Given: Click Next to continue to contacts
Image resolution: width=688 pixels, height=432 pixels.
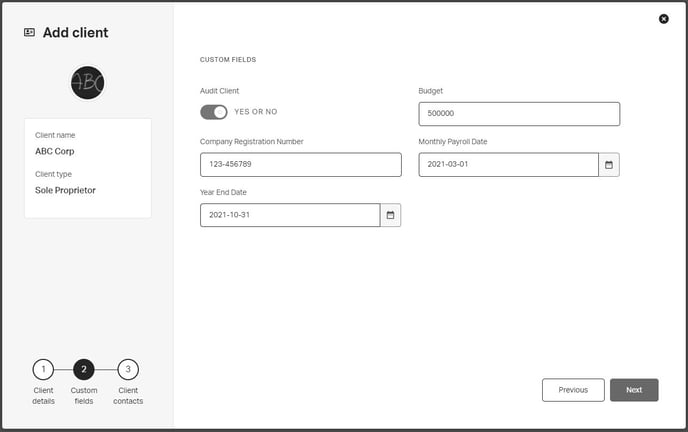Looking at the screenshot, I should pos(634,390).
